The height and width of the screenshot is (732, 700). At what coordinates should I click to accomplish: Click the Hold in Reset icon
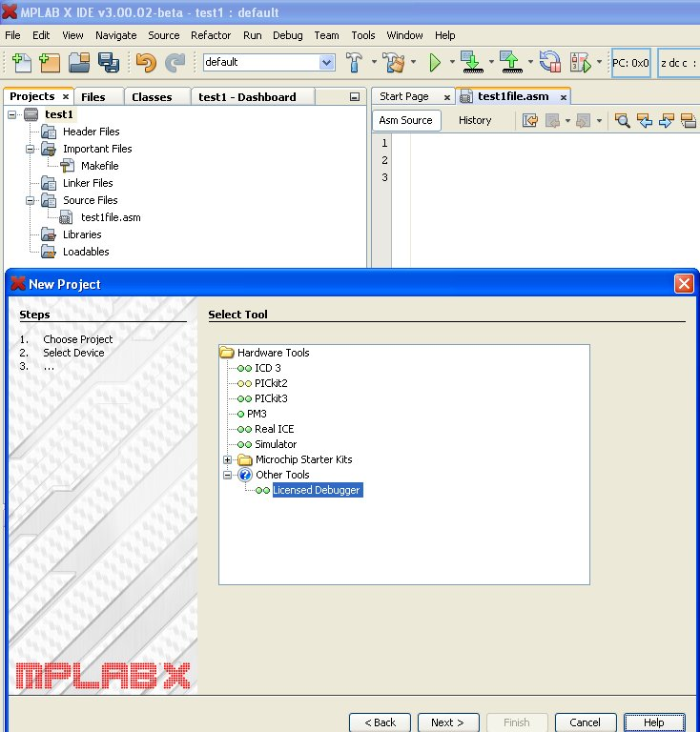550,62
